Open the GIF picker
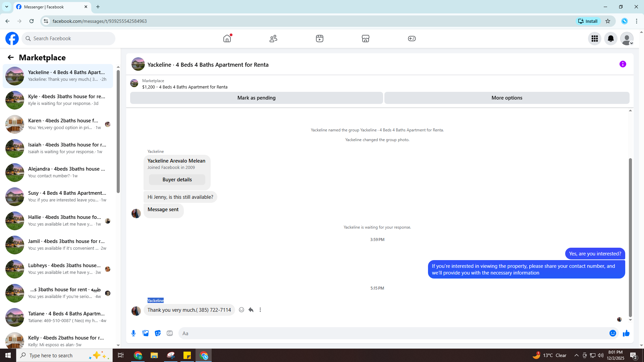The height and width of the screenshot is (362, 644). point(170,333)
